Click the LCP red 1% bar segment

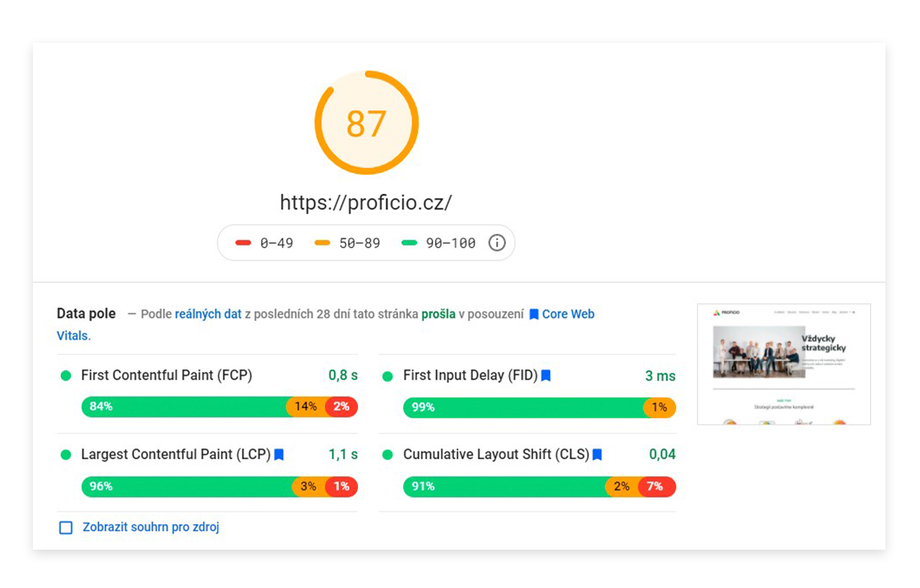coord(341,486)
